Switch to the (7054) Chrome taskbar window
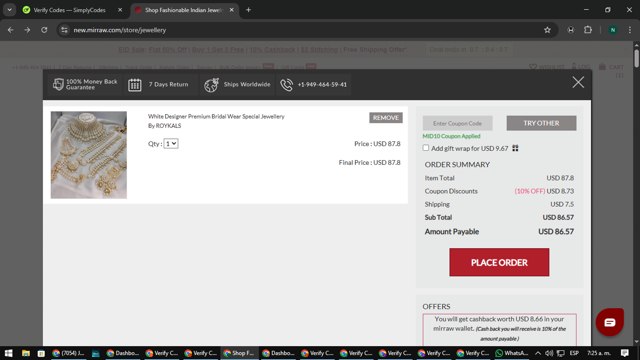Image resolution: width=640 pixels, height=360 pixels. pyautogui.click(x=68, y=353)
